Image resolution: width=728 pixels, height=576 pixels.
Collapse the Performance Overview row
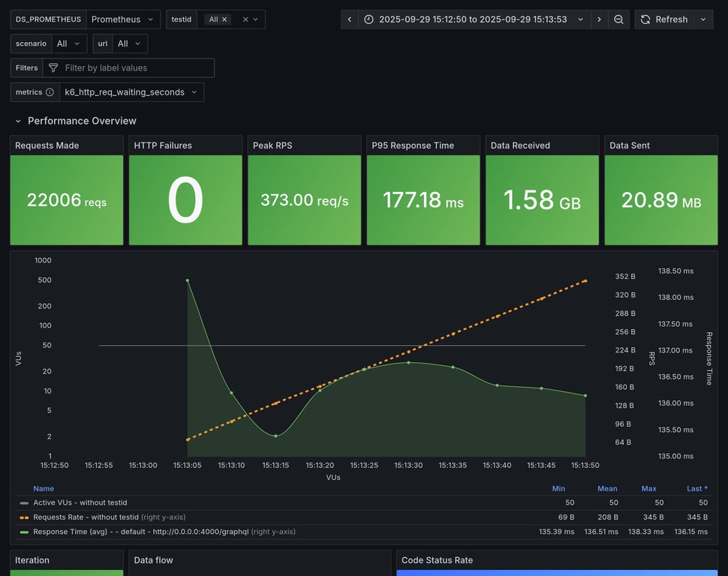click(x=18, y=121)
